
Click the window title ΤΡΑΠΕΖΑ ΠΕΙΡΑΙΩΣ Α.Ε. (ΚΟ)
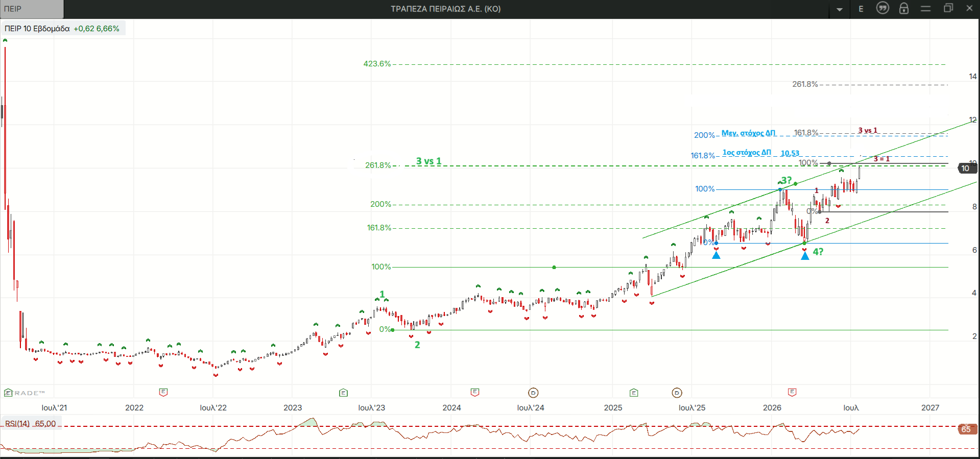coord(446,9)
